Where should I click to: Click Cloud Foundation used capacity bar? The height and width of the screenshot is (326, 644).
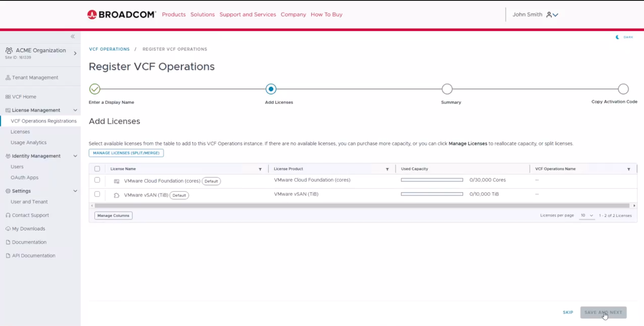[432, 180]
